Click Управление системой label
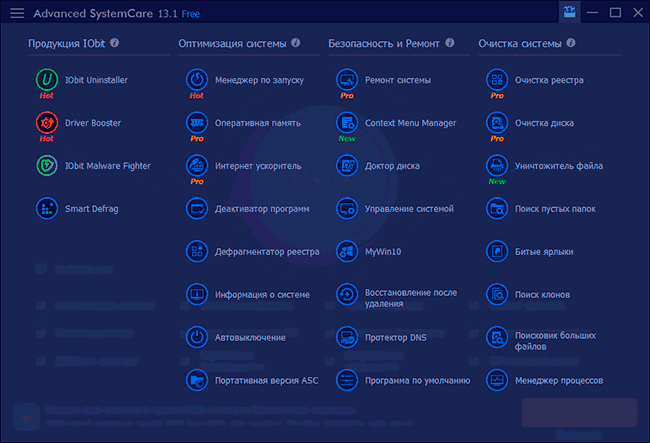This screenshot has width=650, height=443. 409,209
